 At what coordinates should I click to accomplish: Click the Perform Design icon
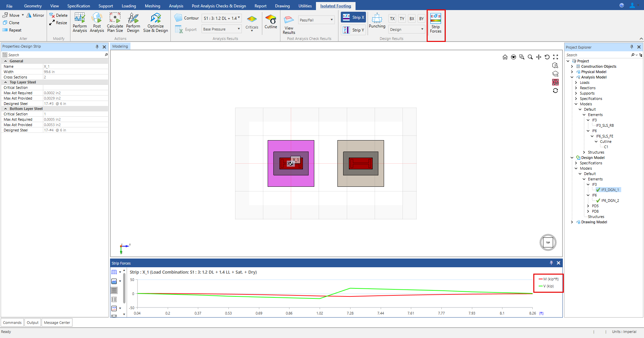click(133, 22)
